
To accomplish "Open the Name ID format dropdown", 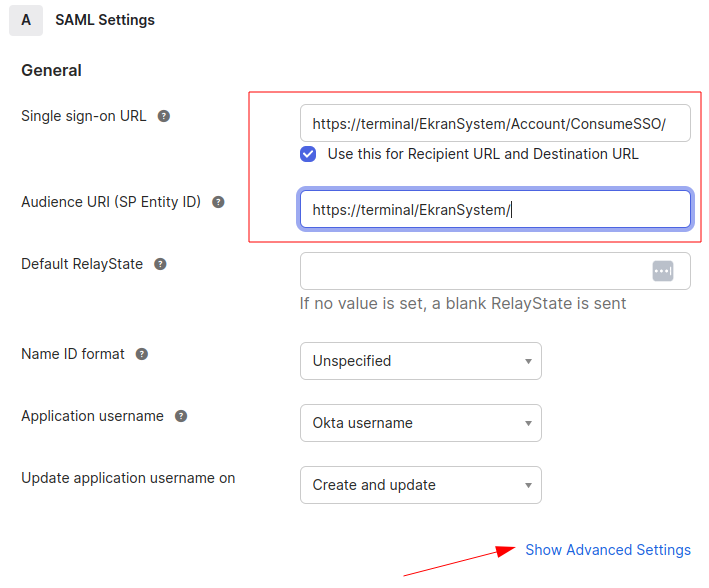I will point(420,361).
